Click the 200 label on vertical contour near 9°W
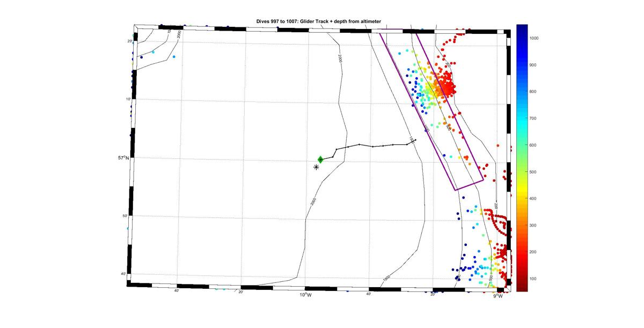644x328 pixels. (x=496, y=206)
